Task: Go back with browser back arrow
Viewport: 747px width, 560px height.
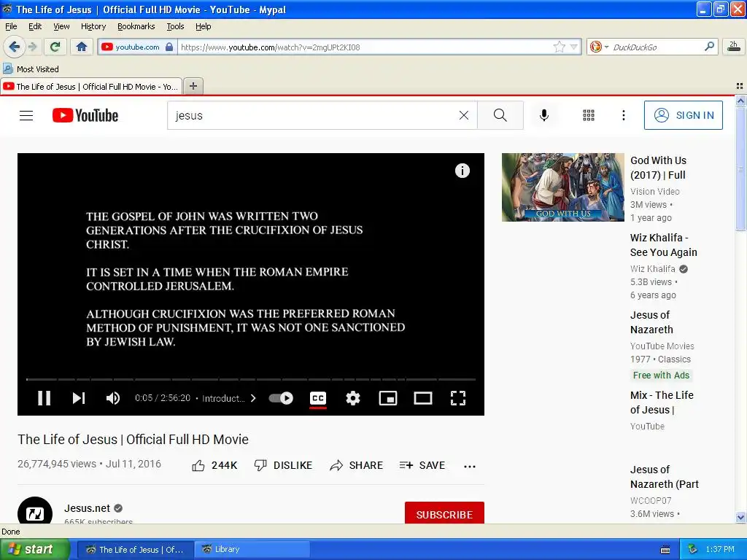Action: pos(14,47)
